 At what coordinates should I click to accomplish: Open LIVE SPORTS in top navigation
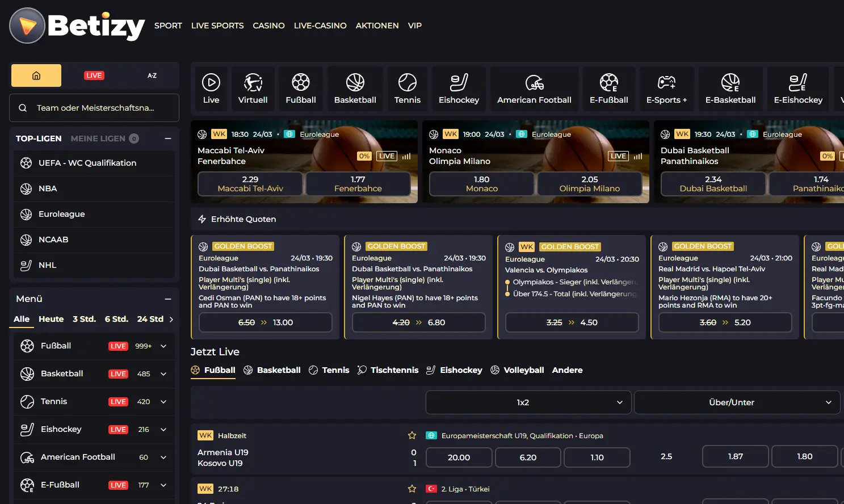coord(217,26)
